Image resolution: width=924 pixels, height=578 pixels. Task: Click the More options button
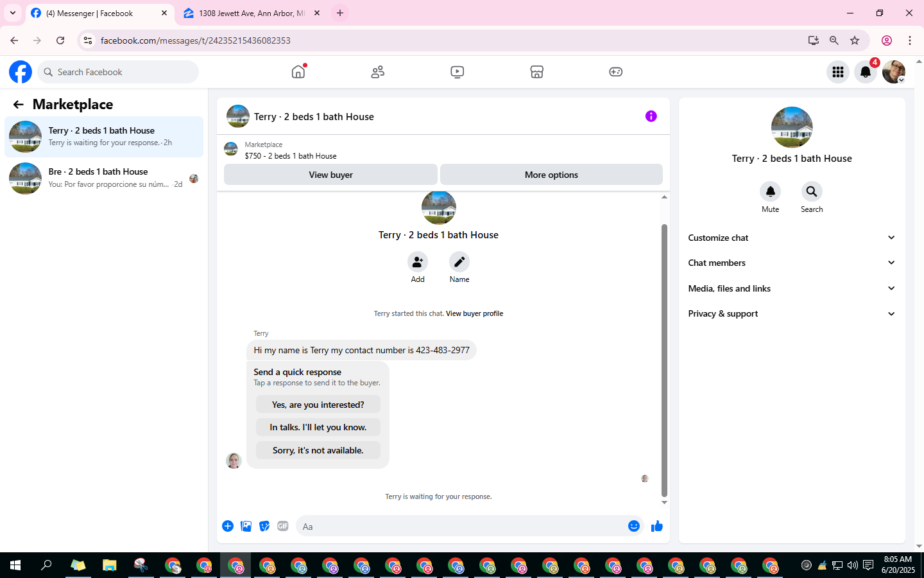tap(551, 175)
